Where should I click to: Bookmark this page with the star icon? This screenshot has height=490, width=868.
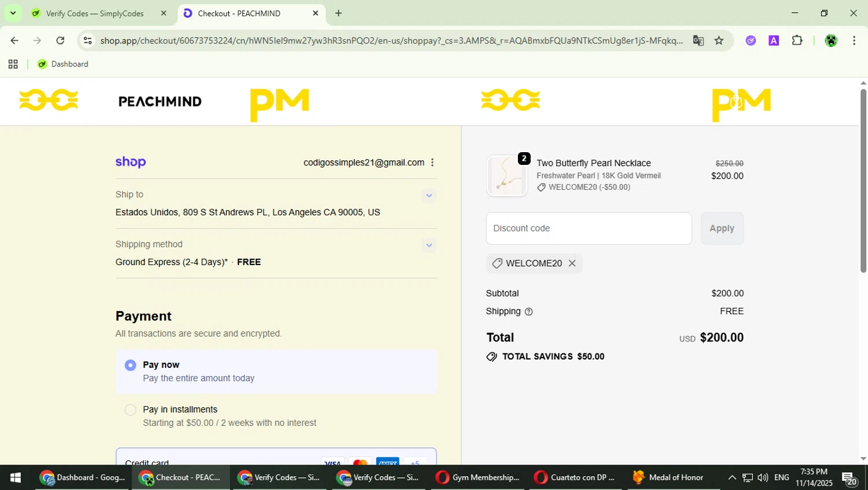pos(719,40)
